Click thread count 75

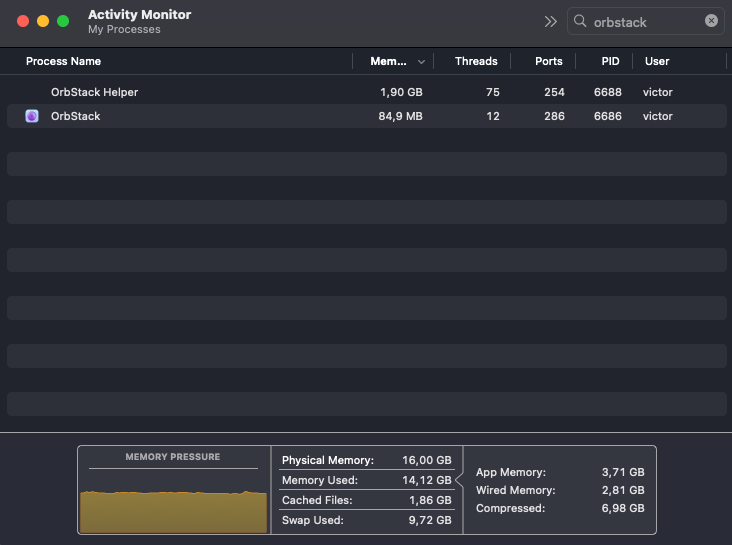click(493, 92)
